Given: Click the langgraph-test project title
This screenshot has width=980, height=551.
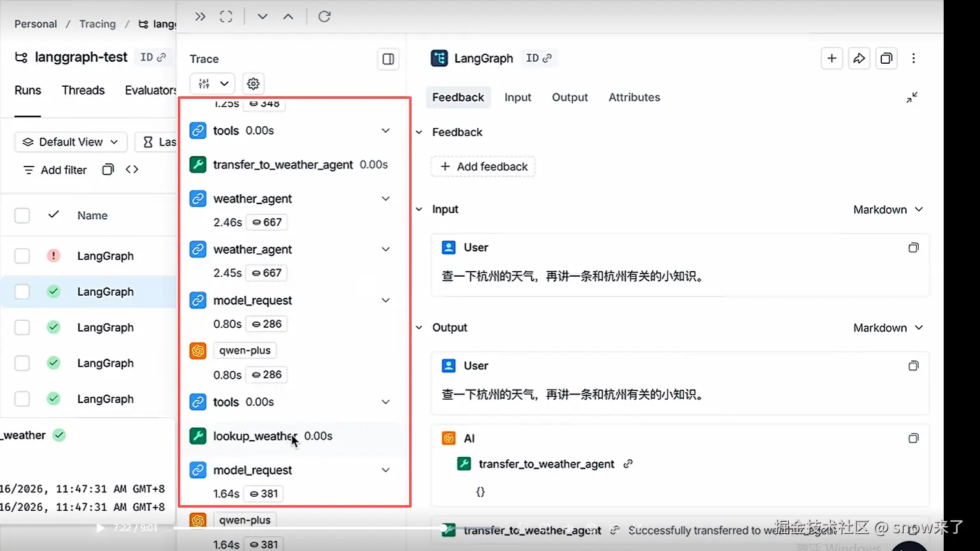Looking at the screenshot, I should (x=81, y=57).
